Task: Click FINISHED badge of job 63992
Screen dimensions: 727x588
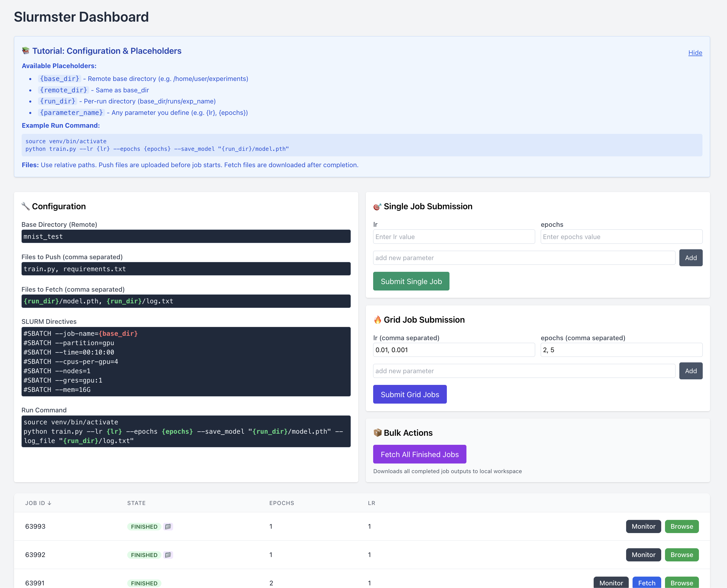Action: (144, 555)
